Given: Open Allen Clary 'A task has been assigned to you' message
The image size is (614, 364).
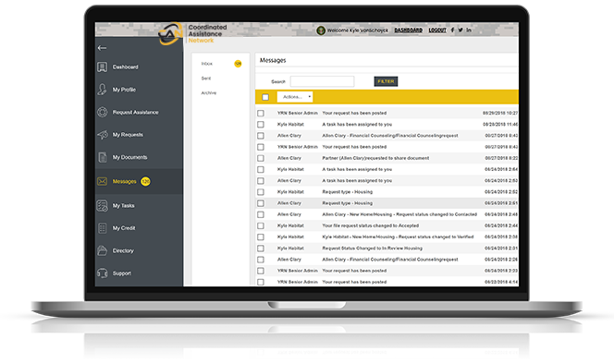Looking at the screenshot, I should click(357, 181).
